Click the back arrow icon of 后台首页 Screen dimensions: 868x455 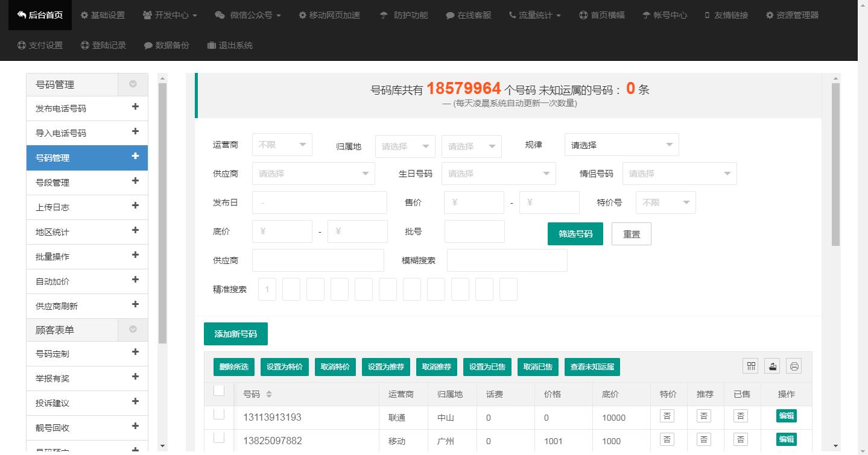[x=22, y=15]
